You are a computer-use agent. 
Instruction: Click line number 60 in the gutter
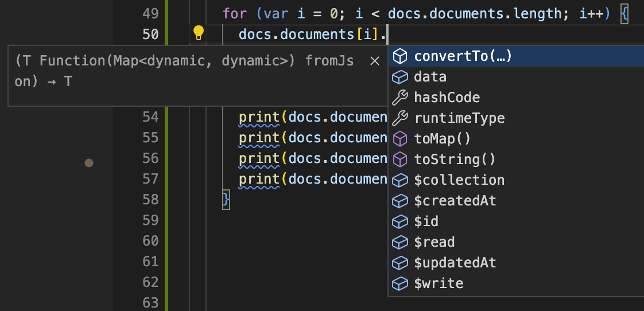click(150, 241)
